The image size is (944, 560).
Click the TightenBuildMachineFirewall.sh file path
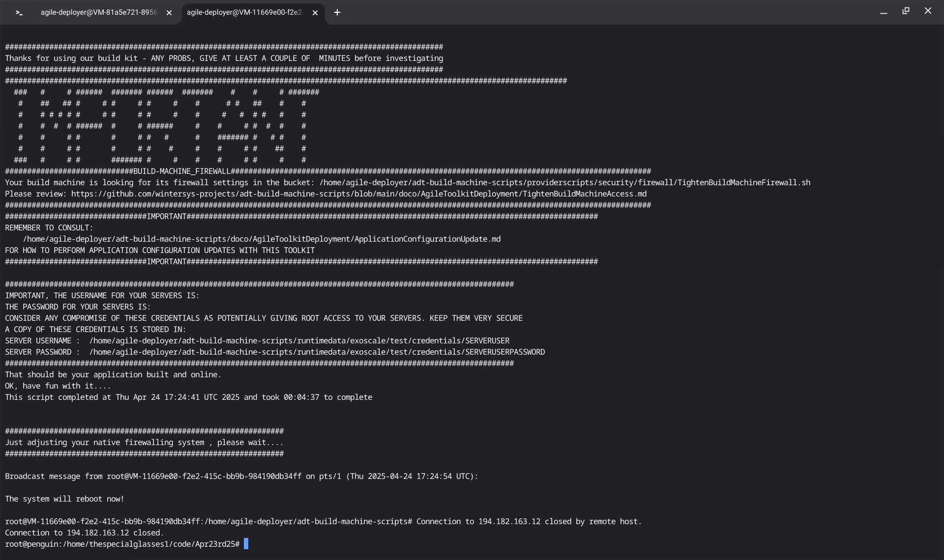(x=564, y=183)
